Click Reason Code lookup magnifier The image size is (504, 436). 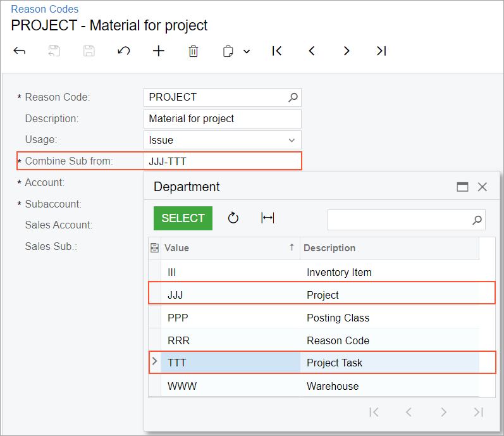click(293, 97)
